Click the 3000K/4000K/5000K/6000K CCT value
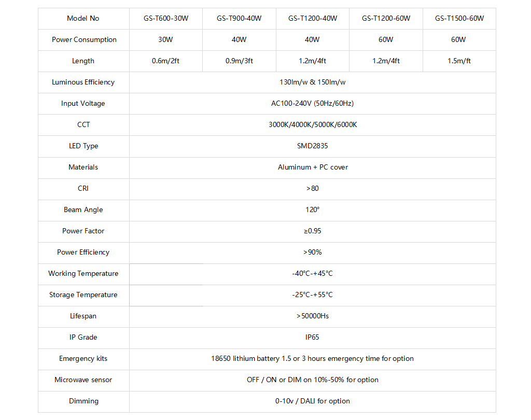This screenshot has width=531, height=420. 313,124
